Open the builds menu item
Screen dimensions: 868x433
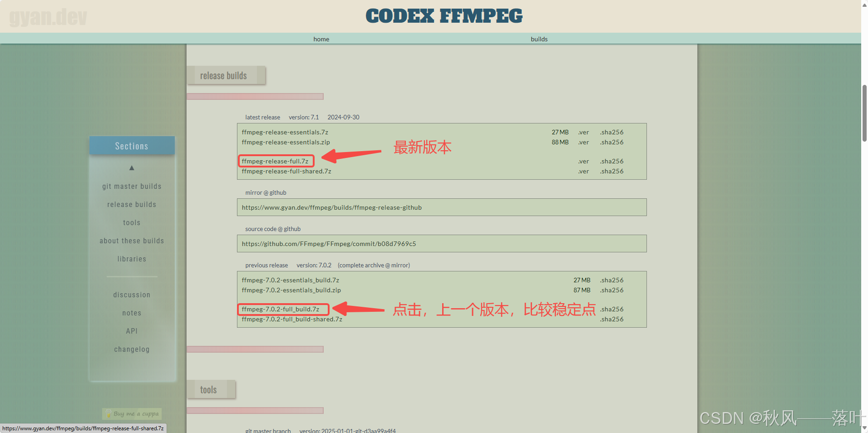(x=539, y=39)
